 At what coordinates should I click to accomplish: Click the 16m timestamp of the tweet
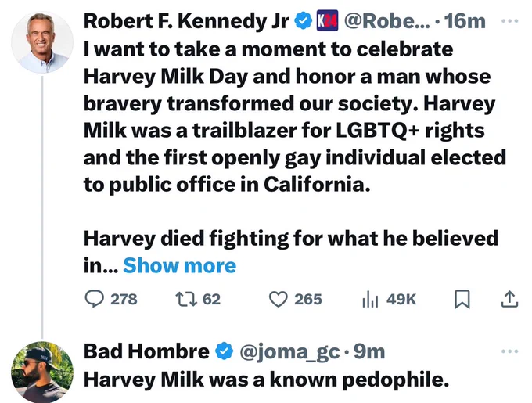pyautogui.click(x=465, y=21)
